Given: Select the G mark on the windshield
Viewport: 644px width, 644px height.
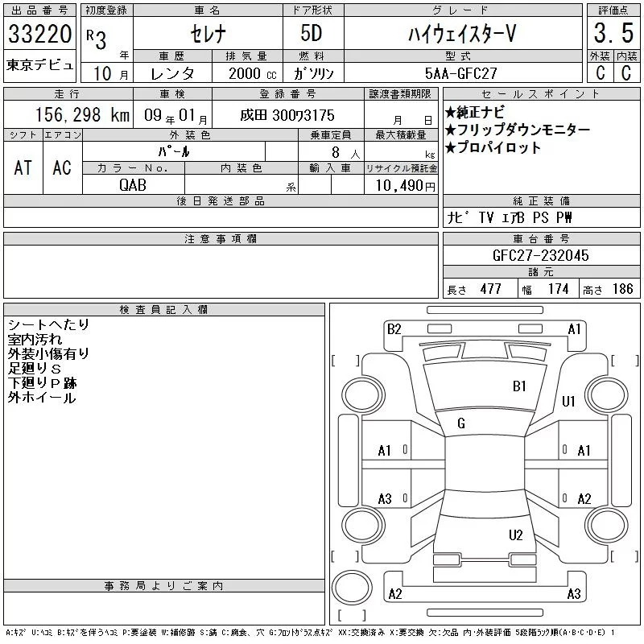Looking at the screenshot, I should (460, 423).
